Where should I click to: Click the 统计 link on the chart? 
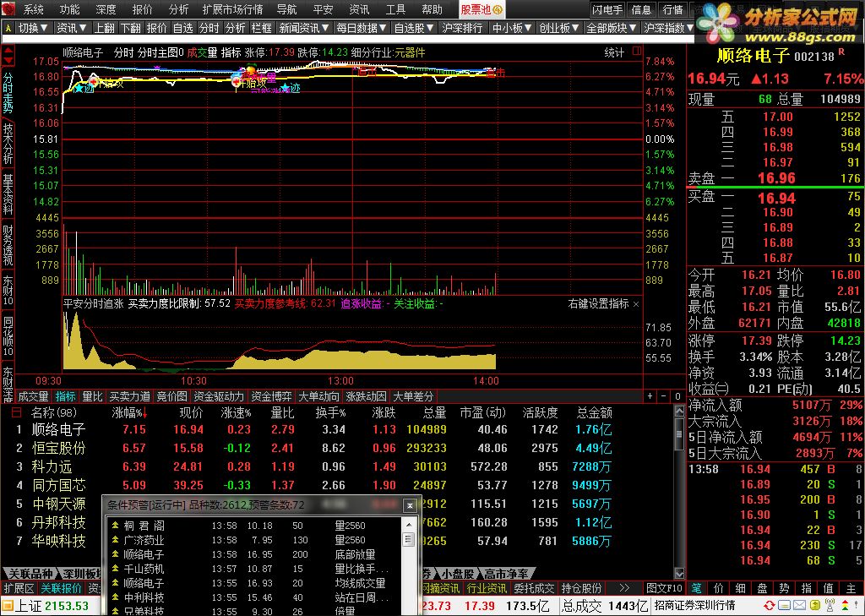tap(614, 52)
